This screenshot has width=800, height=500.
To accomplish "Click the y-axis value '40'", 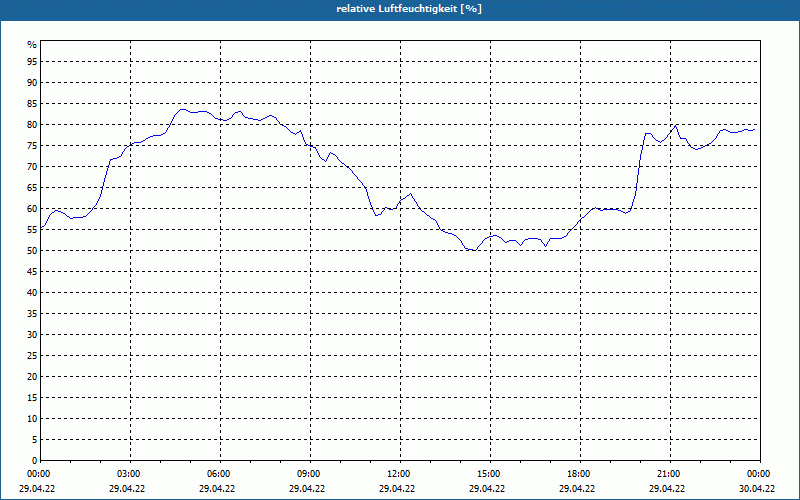I will coord(32,293).
